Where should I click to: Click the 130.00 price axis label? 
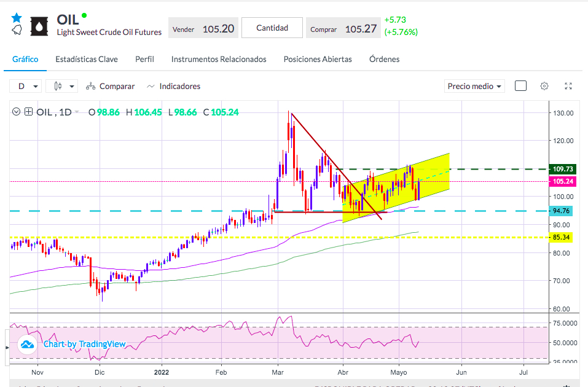point(563,113)
